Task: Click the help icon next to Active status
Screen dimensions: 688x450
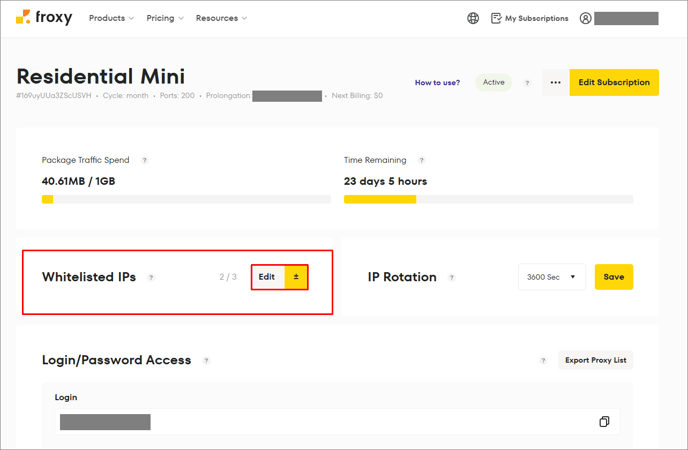Action: pyautogui.click(x=527, y=83)
